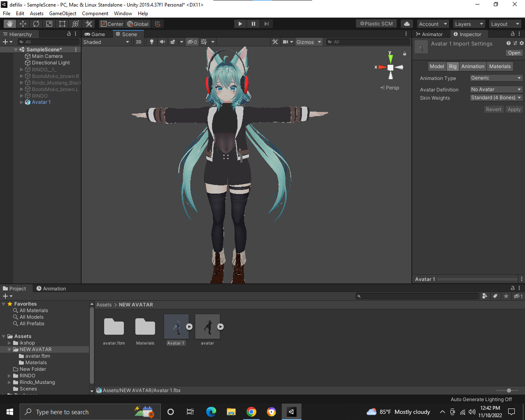Toggle 2D mode in the Scene view
The height and width of the screenshot is (420, 525).
tap(139, 41)
